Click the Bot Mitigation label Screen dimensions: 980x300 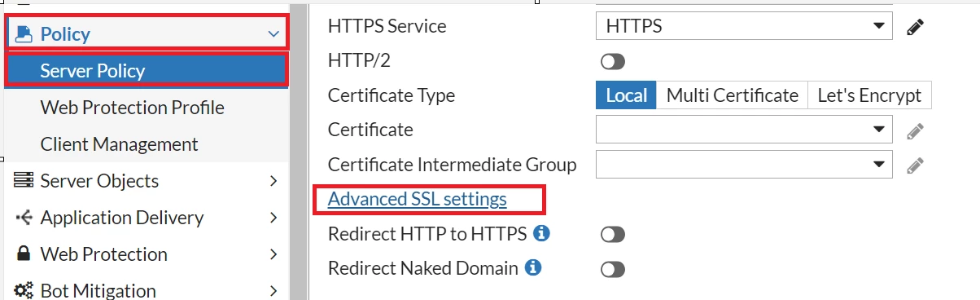pyautogui.click(x=98, y=290)
